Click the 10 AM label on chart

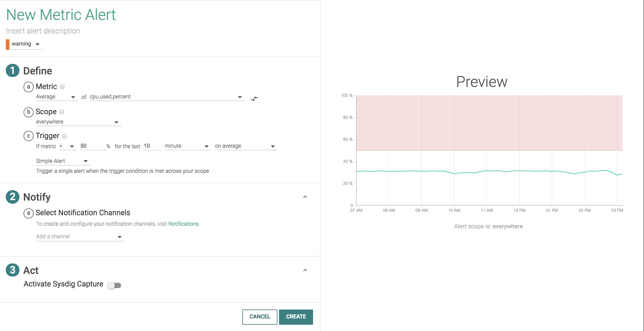[x=454, y=211]
